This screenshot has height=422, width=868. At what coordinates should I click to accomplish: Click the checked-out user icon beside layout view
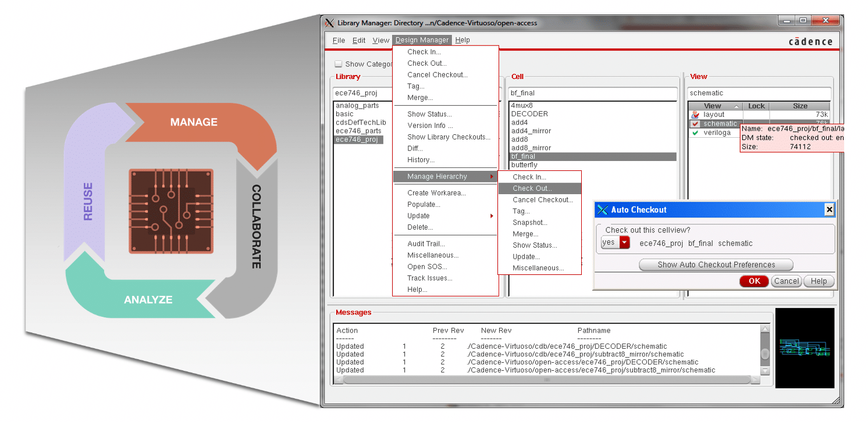click(x=695, y=115)
